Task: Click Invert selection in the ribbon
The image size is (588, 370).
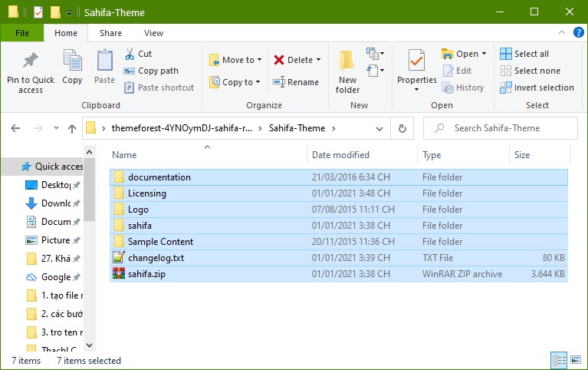Action: click(x=537, y=88)
